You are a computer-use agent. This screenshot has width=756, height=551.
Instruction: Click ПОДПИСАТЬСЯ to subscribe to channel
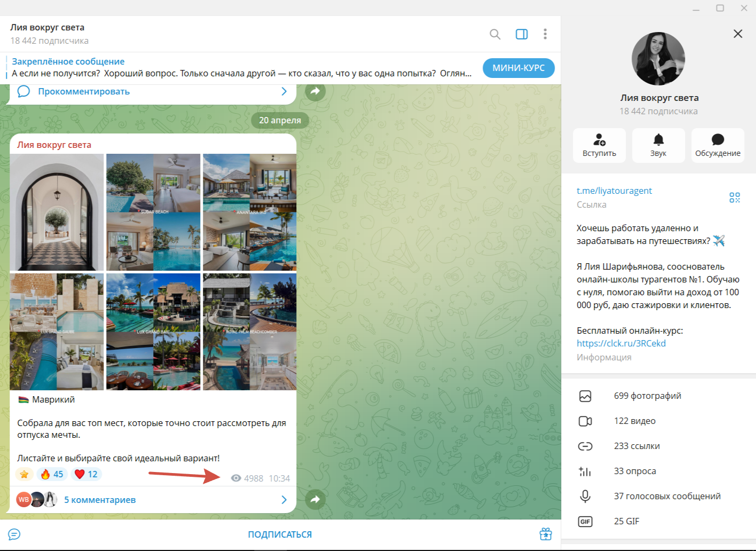click(280, 534)
